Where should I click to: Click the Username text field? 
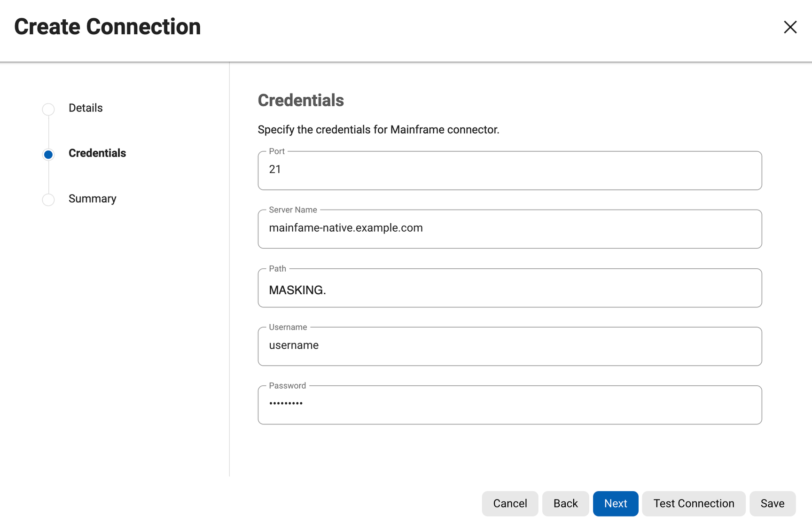[509, 346]
